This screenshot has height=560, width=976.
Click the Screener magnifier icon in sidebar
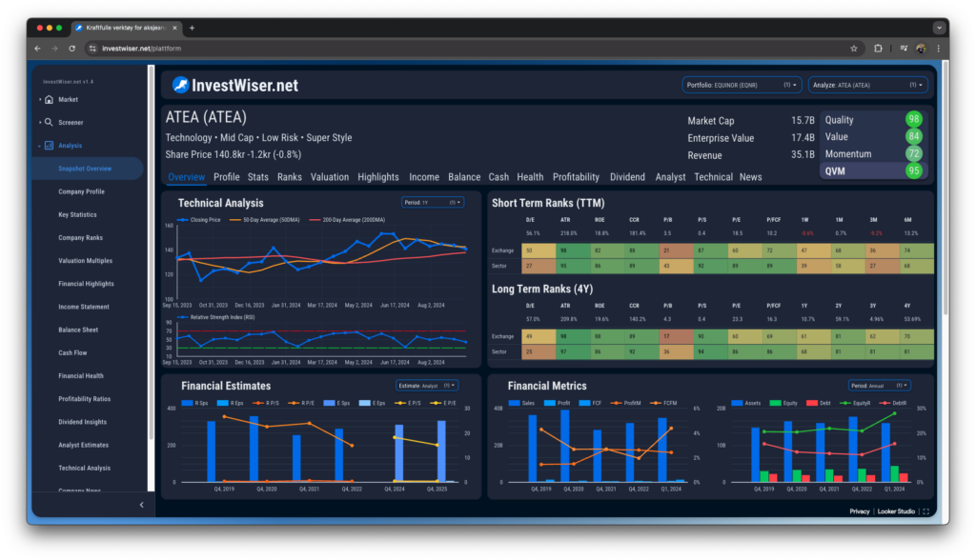49,123
